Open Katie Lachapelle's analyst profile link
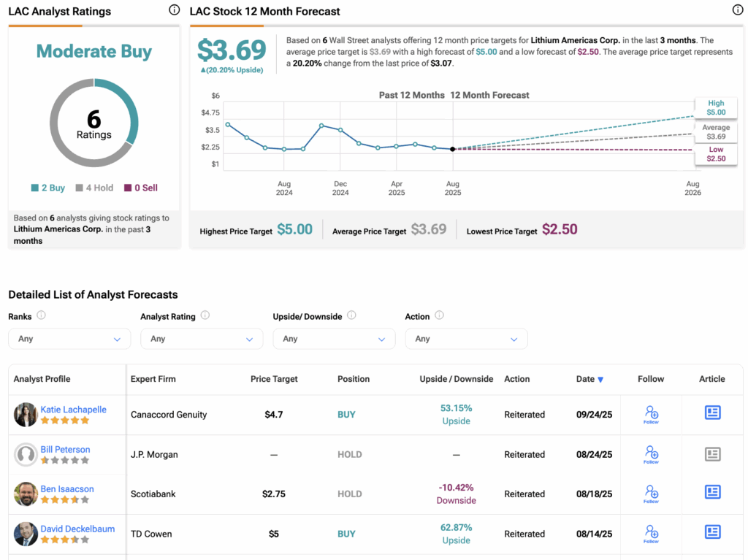 (x=74, y=410)
